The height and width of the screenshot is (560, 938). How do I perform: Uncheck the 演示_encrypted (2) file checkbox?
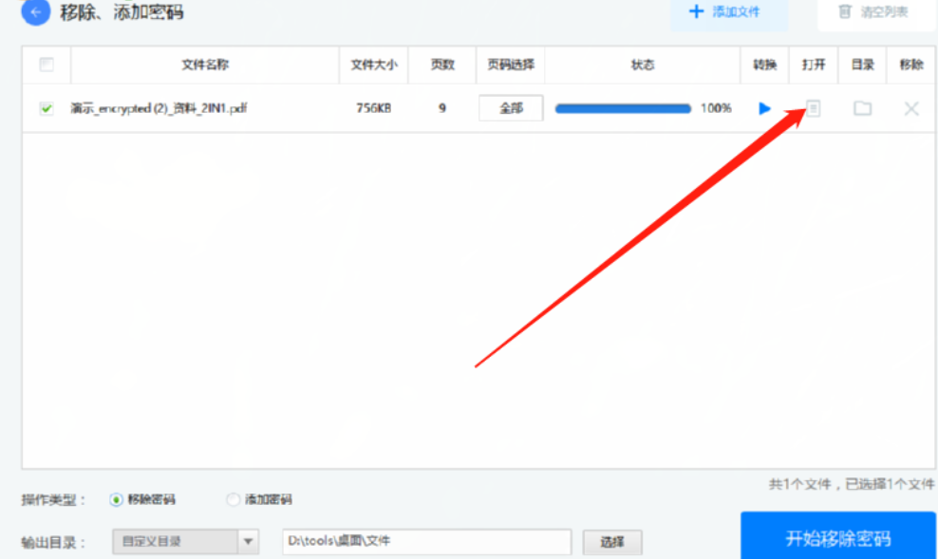click(47, 108)
